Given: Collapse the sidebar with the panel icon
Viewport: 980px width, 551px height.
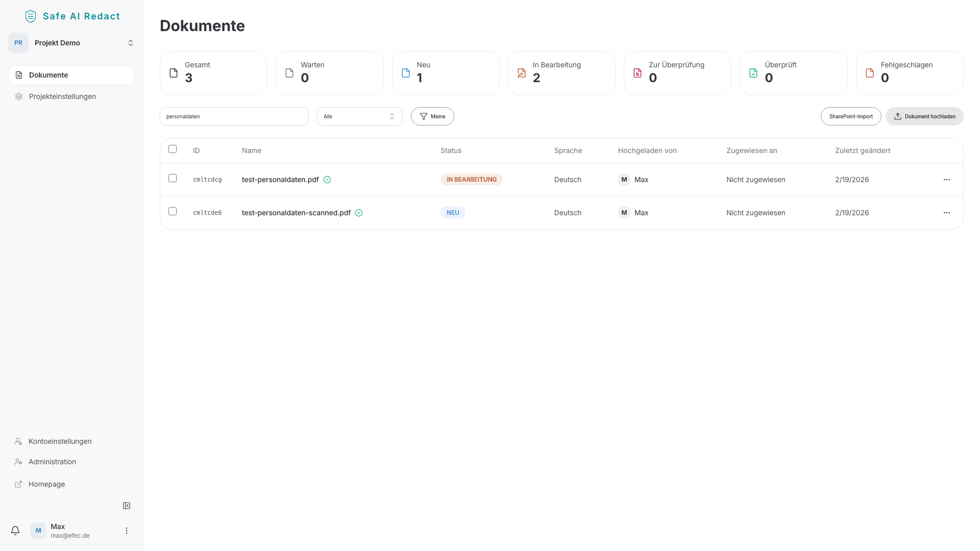Looking at the screenshot, I should [127, 506].
